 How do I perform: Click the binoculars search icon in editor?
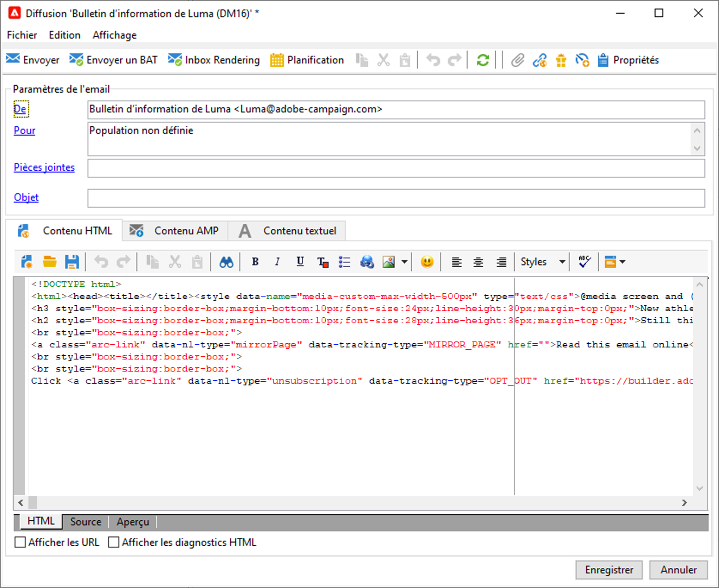coord(226,262)
